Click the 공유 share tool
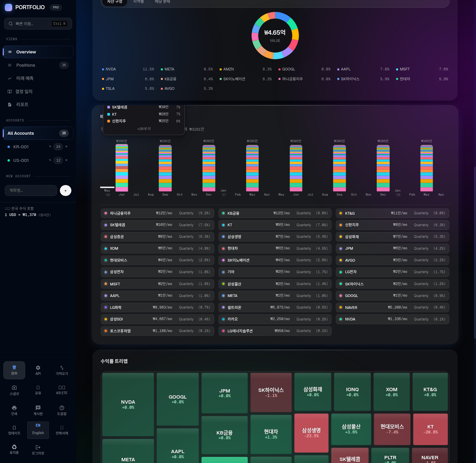 coord(38,390)
